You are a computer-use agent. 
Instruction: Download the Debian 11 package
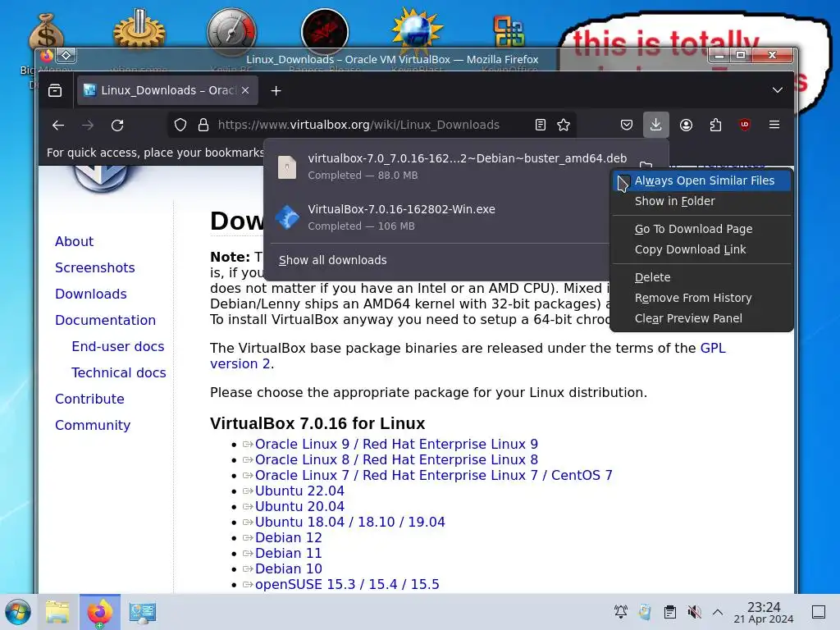pos(288,553)
